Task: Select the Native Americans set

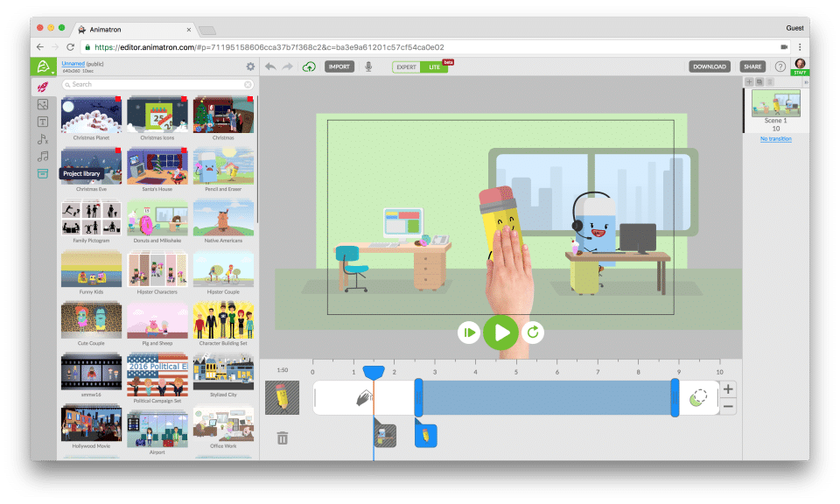Action: [x=223, y=221]
